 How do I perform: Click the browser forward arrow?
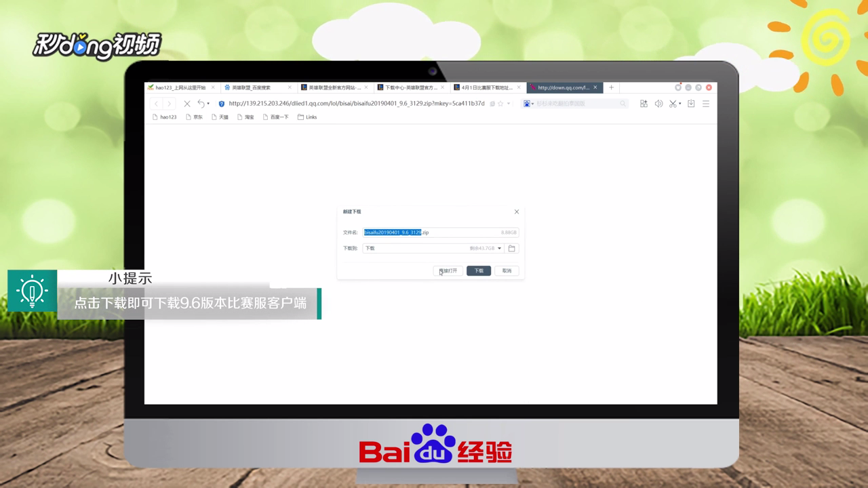(170, 104)
